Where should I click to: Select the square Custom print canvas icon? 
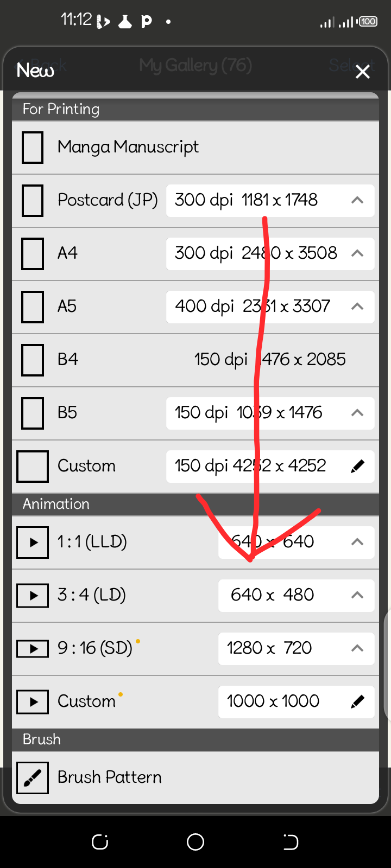(33, 466)
